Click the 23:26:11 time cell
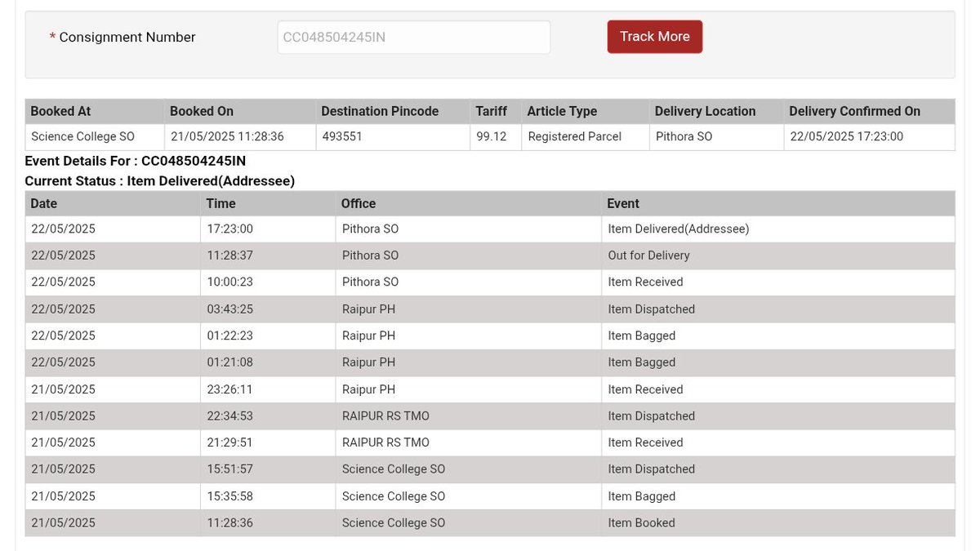 [268, 389]
